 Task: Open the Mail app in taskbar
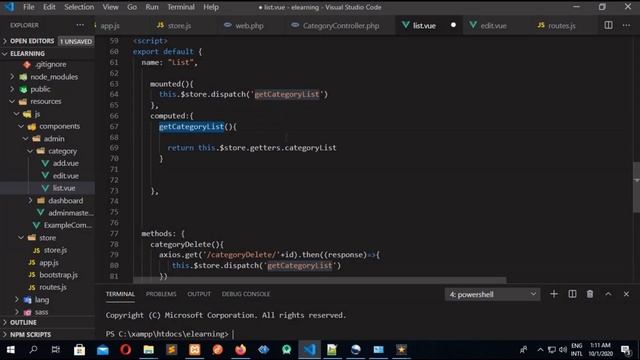pos(102,350)
